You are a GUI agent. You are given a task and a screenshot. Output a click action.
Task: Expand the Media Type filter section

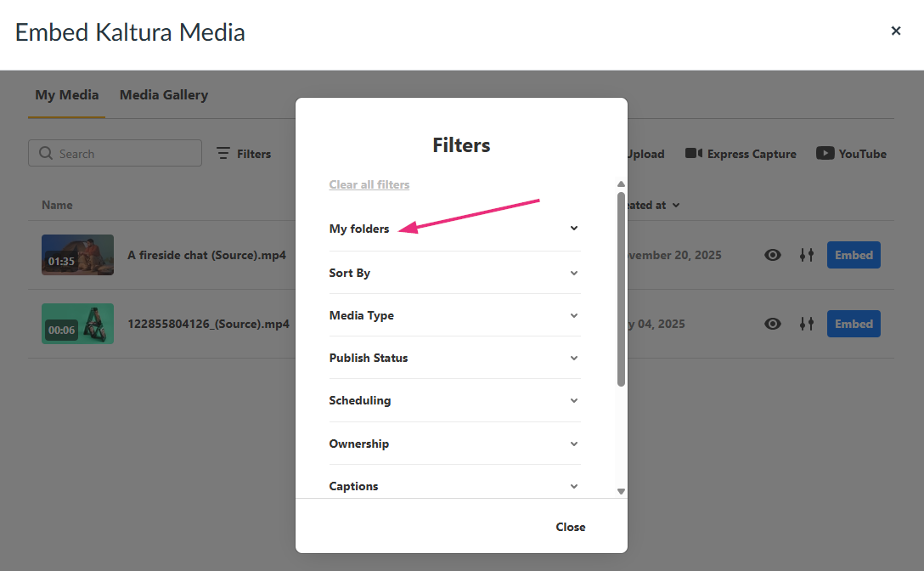tap(574, 316)
